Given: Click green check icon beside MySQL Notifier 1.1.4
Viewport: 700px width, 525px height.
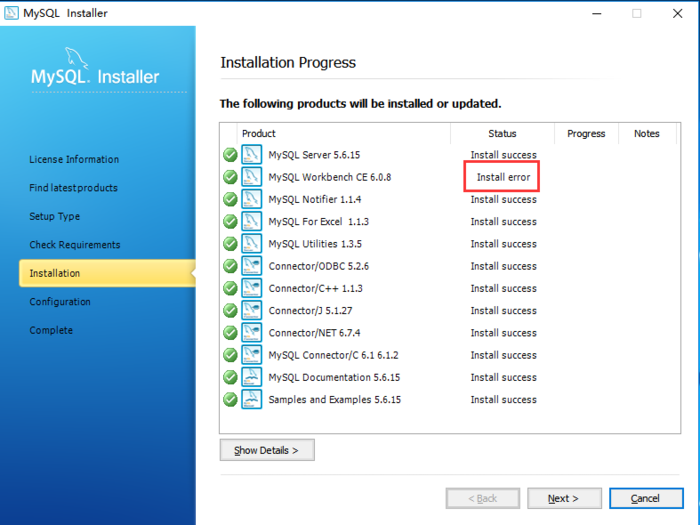Looking at the screenshot, I should click(230, 199).
